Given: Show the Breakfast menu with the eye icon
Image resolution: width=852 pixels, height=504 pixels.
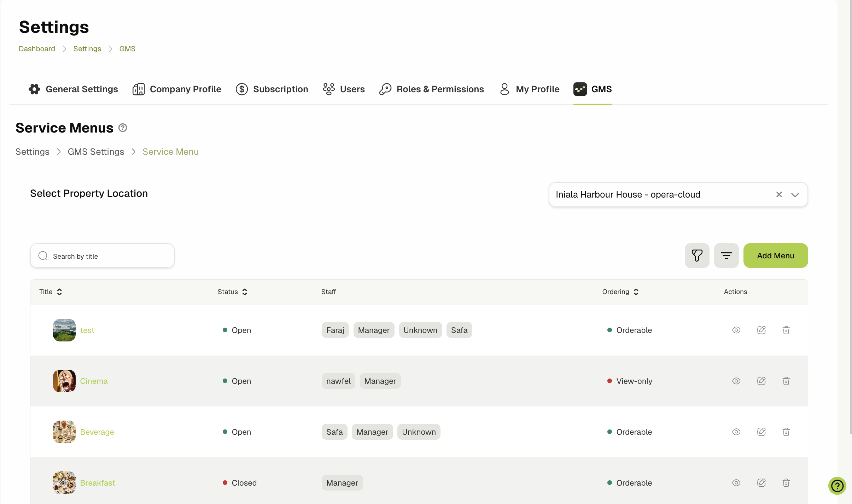Looking at the screenshot, I should click(x=736, y=482).
